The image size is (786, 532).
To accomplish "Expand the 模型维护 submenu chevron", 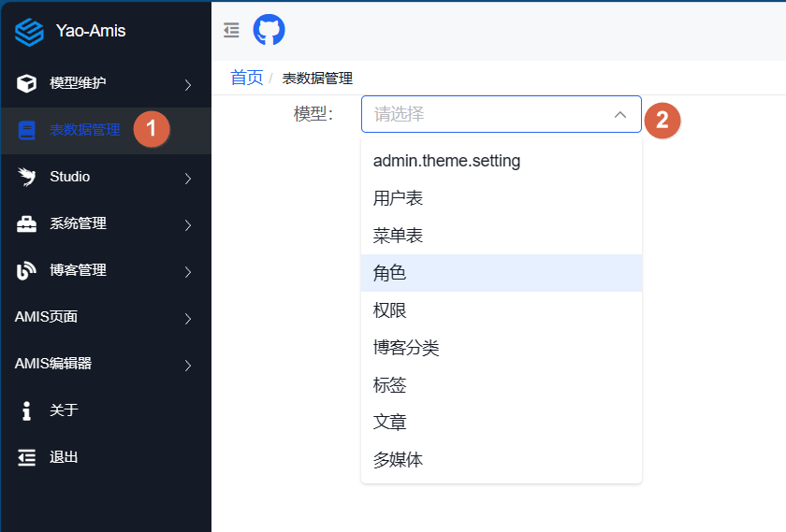I will click(x=187, y=85).
